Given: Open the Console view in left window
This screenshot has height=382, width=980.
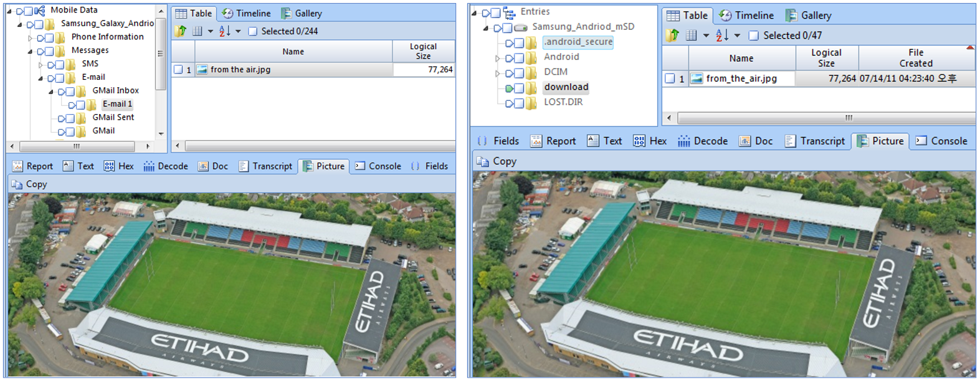Looking at the screenshot, I should (378, 166).
